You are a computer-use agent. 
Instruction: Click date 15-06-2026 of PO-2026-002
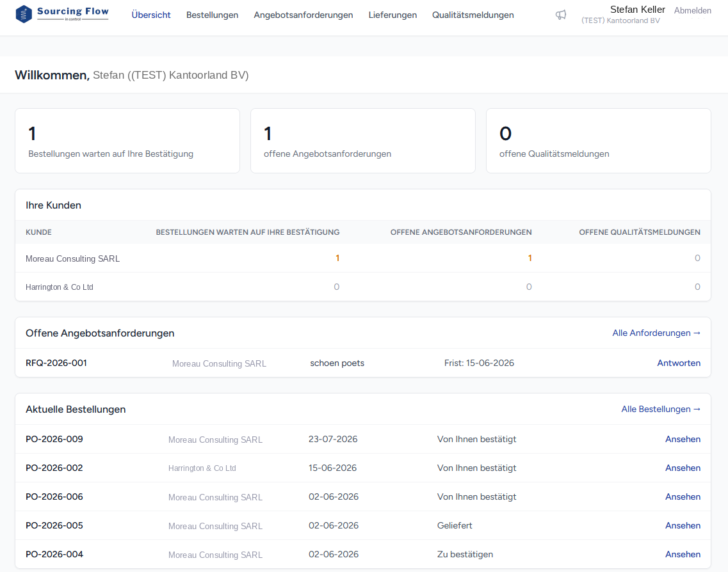[x=332, y=468]
